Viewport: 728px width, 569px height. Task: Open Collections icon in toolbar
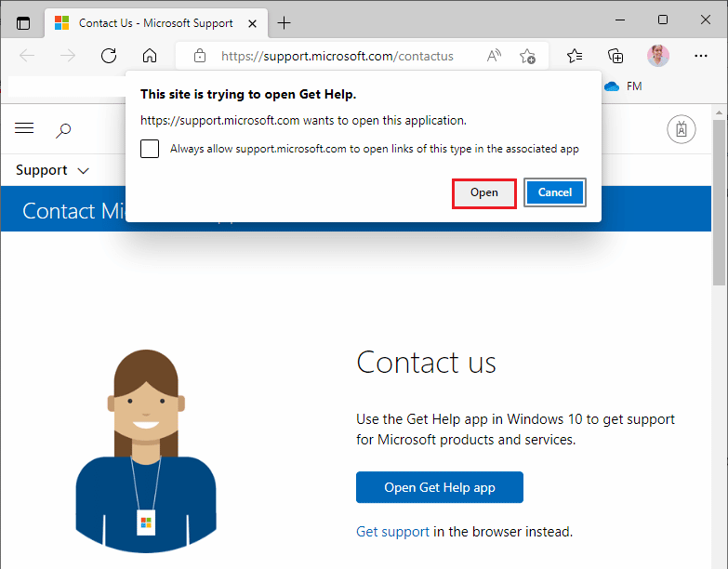(x=615, y=56)
